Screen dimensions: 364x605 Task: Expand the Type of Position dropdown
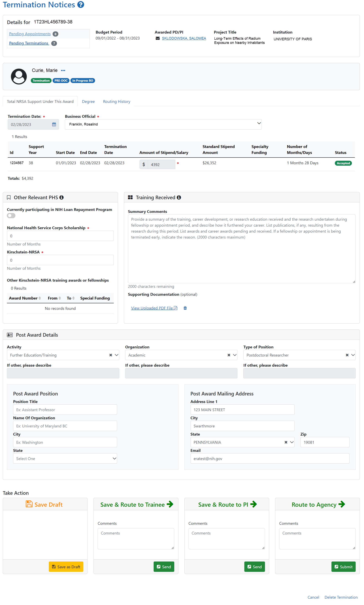coord(353,355)
